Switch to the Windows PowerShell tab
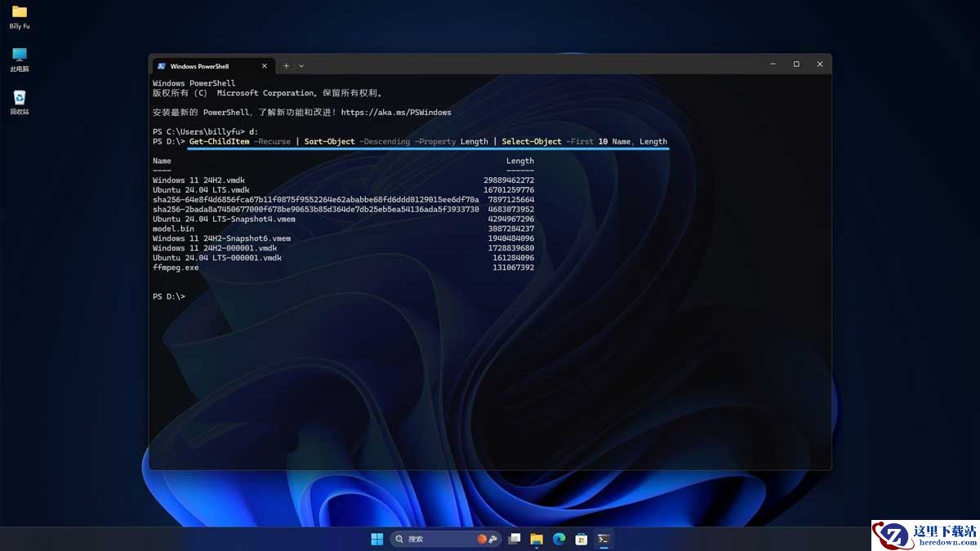 click(x=212, y=66)
